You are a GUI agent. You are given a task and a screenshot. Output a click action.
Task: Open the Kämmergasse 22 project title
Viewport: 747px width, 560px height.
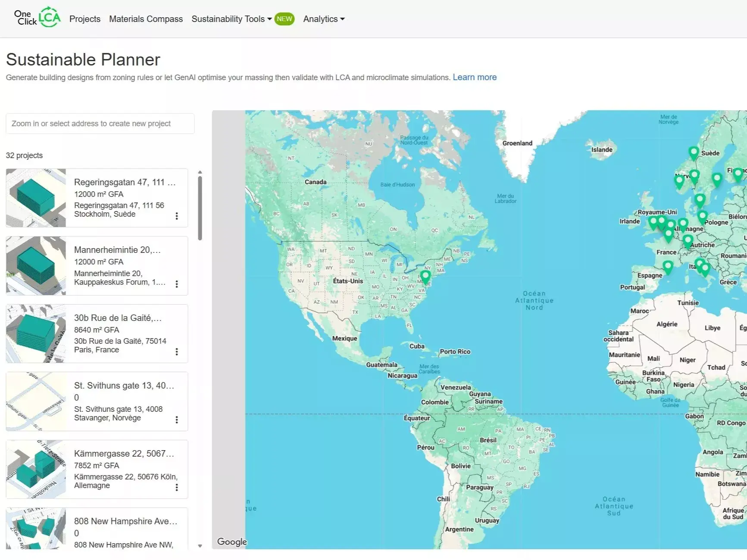click(124, 454)
